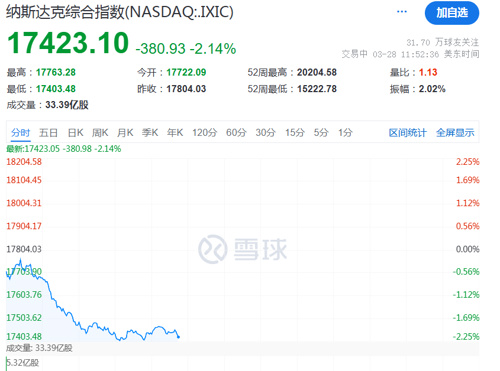Screen dimensions: 500x371
Task: Click the Xueqiu 雪球 watermark logo
Action: [x=242, y=249]
